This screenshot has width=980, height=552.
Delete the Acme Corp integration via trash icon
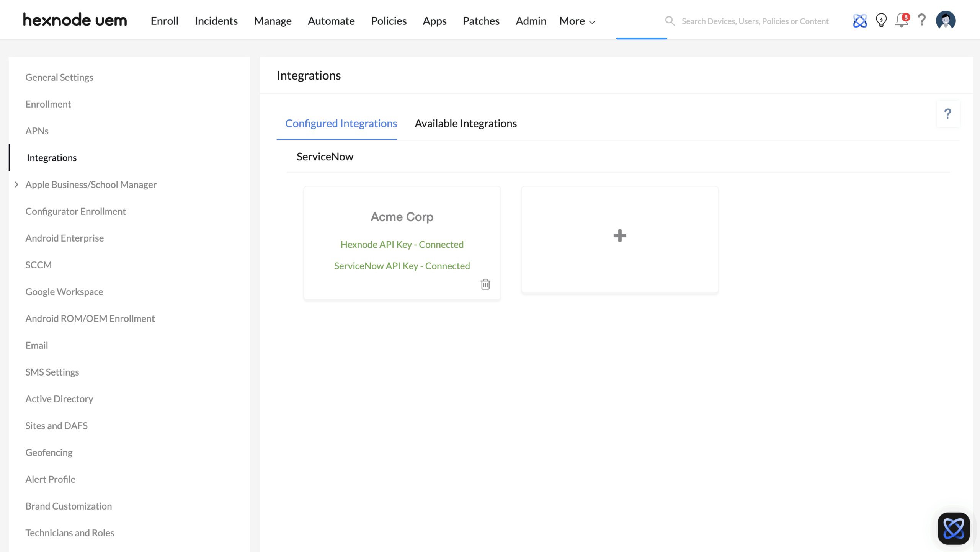[x=485, y=284]
